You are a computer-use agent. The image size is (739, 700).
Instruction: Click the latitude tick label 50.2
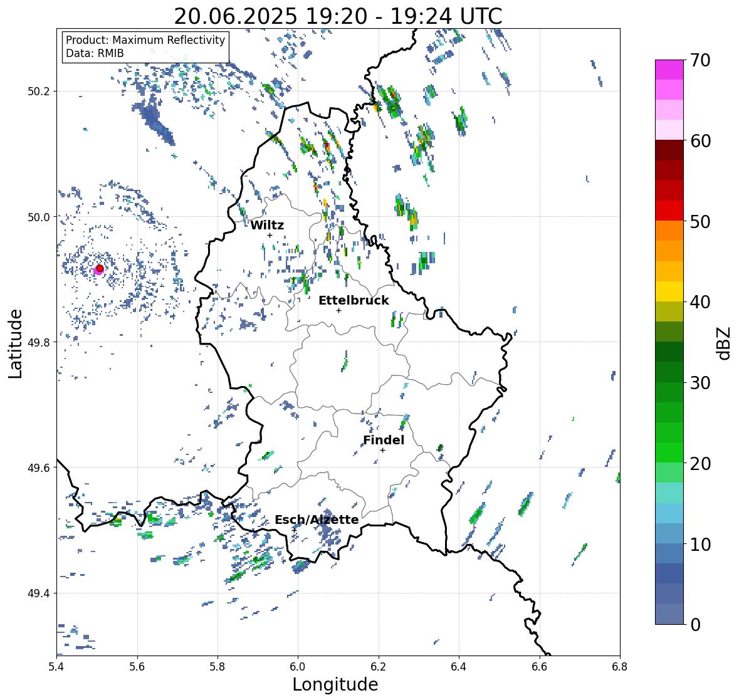tap(38, 91)
